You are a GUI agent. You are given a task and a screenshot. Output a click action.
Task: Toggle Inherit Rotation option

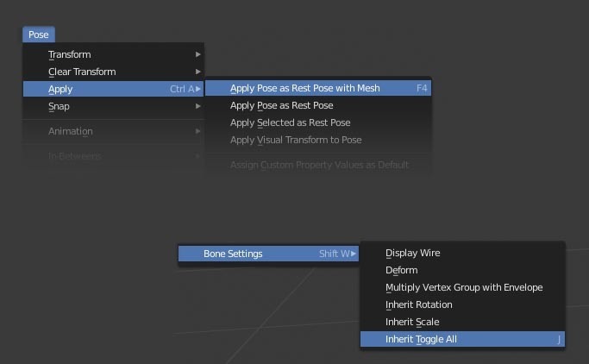pos(418,304)
